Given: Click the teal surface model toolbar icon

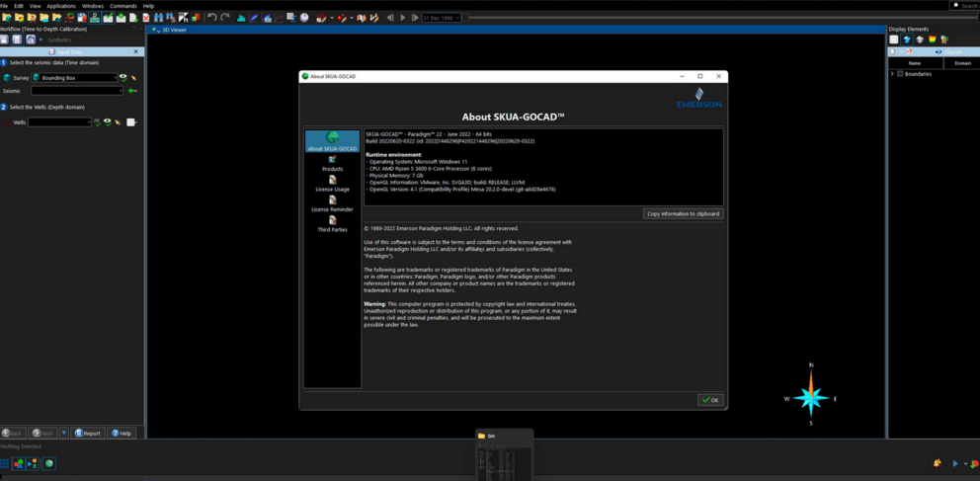Looking at the screenshot, I should pyautogui.click(x=241, y=18).
